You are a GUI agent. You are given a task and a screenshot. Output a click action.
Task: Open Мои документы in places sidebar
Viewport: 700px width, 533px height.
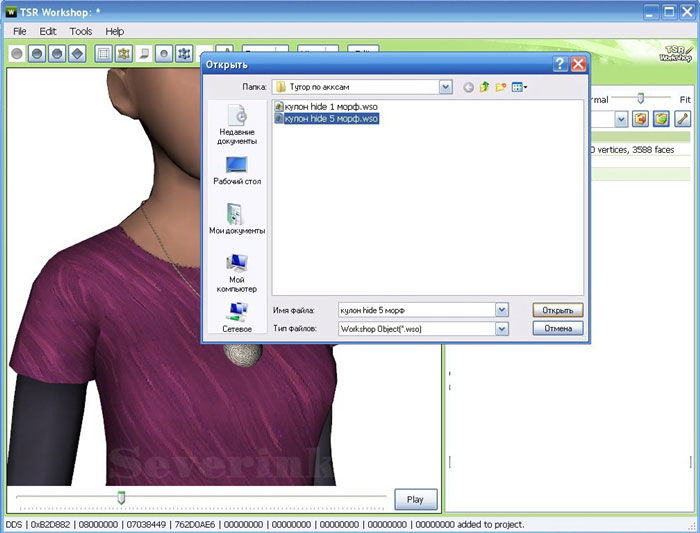click(237, 218)
